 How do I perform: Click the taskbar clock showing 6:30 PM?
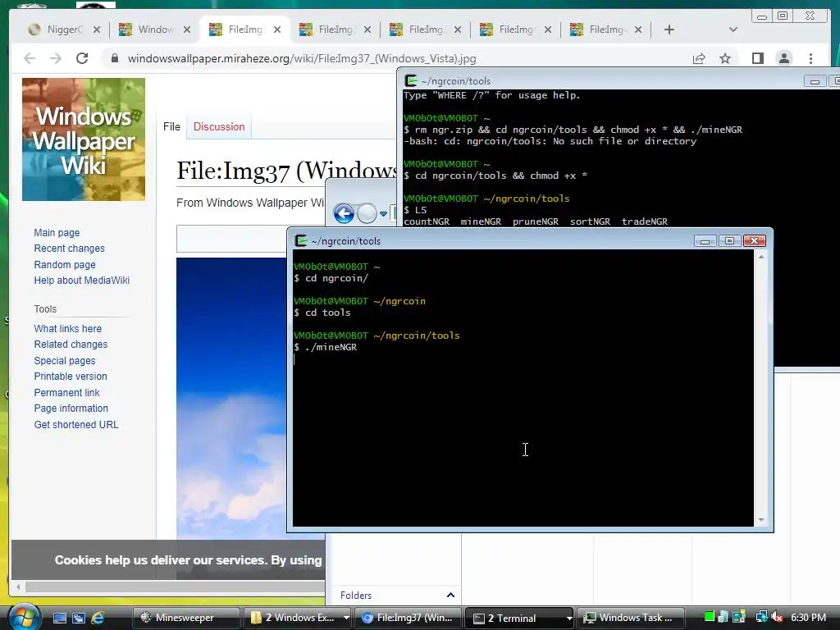[808, 617]
